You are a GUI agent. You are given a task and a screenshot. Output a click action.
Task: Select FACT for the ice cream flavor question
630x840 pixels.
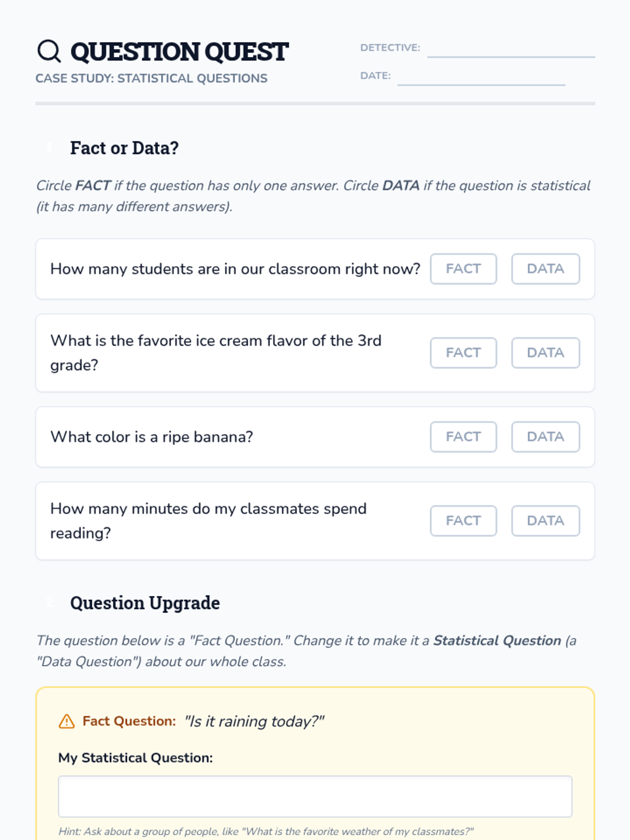click(x=463, y=353)
